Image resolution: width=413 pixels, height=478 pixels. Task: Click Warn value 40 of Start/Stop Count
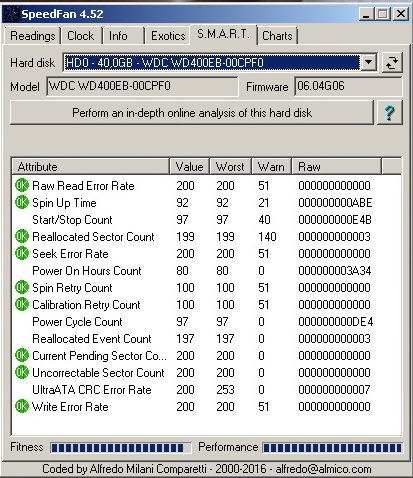(264, 220)
